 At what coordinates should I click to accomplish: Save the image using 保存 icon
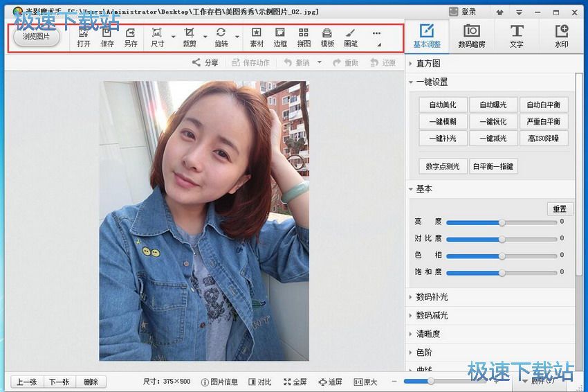pos(107,37)
